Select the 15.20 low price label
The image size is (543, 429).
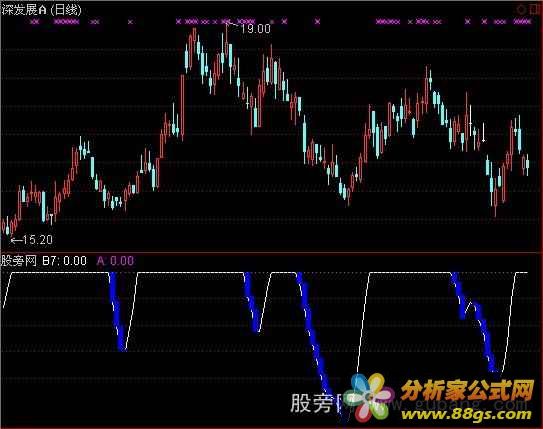coord(37,240)
